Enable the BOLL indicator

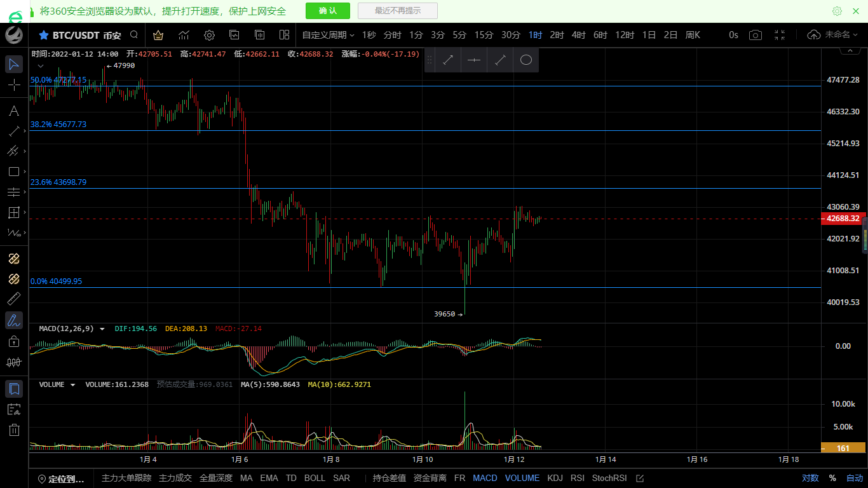(315, 478)
